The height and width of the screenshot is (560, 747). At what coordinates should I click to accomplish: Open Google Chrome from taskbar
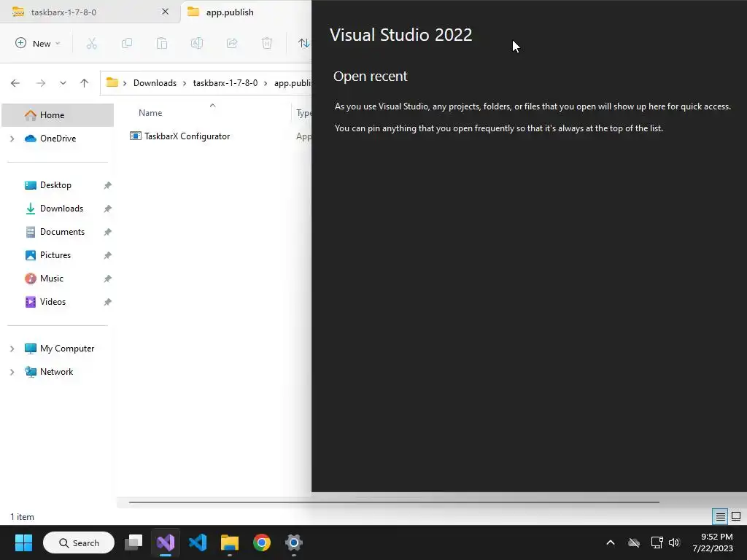click(262, 542)
